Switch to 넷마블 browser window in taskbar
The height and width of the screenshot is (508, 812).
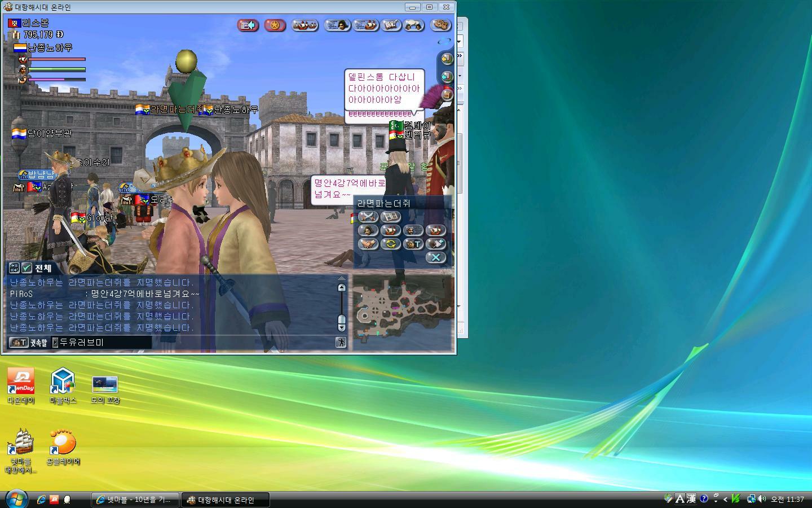(135, 500)
